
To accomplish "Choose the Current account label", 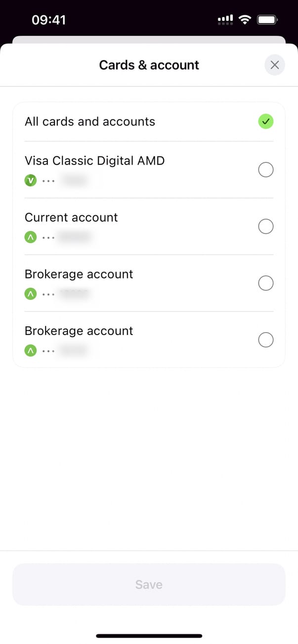I will tap(71, 217).
